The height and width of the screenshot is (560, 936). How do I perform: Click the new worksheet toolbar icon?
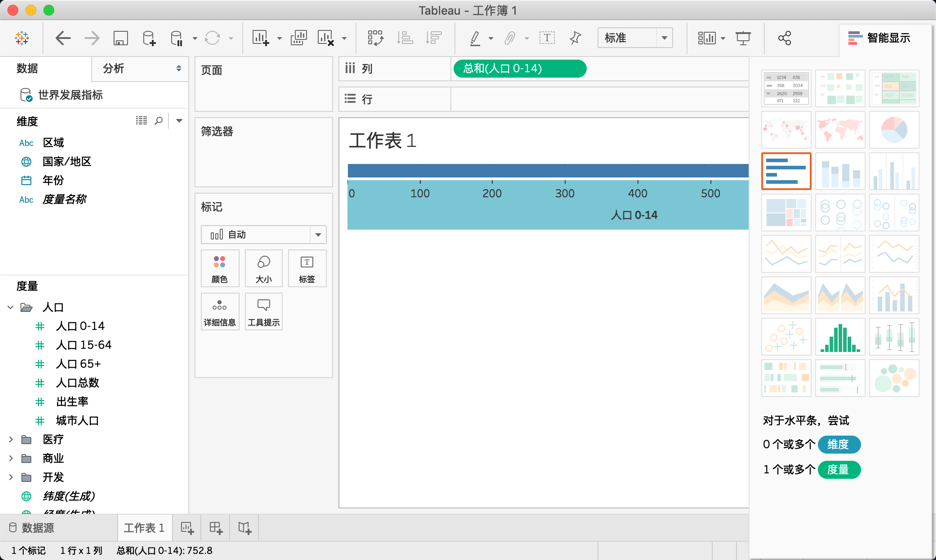260,38
